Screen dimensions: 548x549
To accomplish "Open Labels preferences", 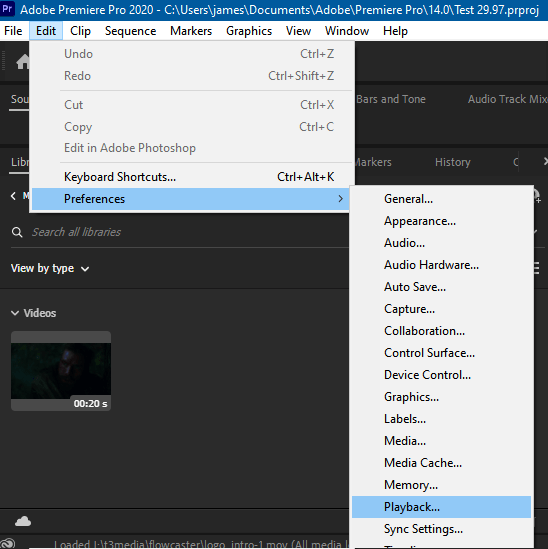I will pos(441,419).
